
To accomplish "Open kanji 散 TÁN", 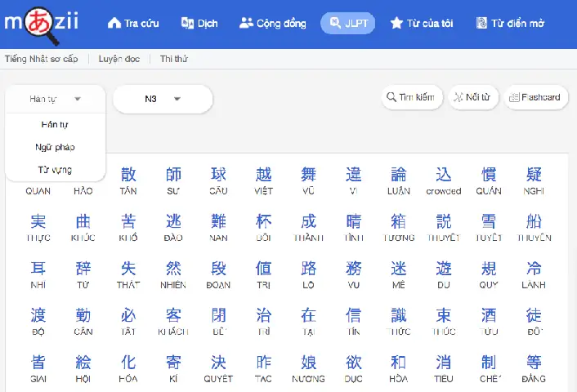I will [x=128, y=180].
